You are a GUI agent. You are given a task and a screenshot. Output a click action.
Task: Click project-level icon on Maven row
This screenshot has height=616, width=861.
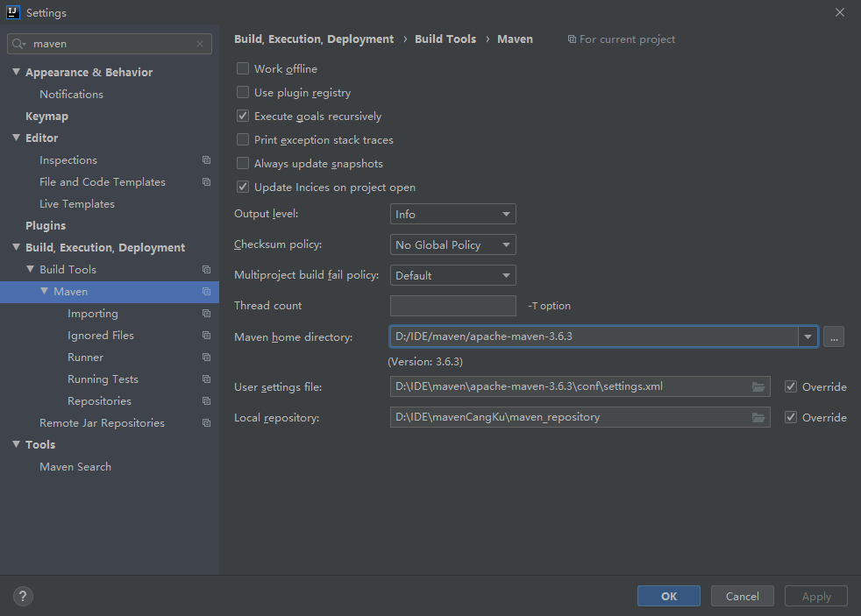coord(206,291)
